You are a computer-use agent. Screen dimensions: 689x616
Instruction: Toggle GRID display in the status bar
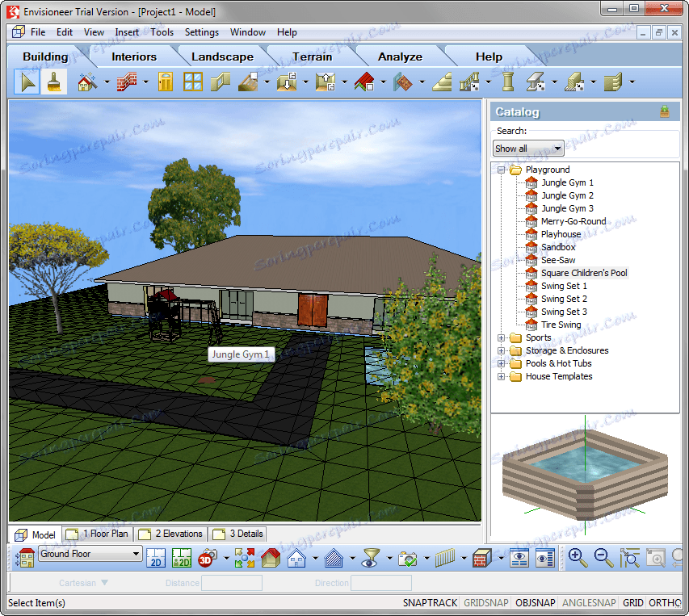[x=632, y=603]
